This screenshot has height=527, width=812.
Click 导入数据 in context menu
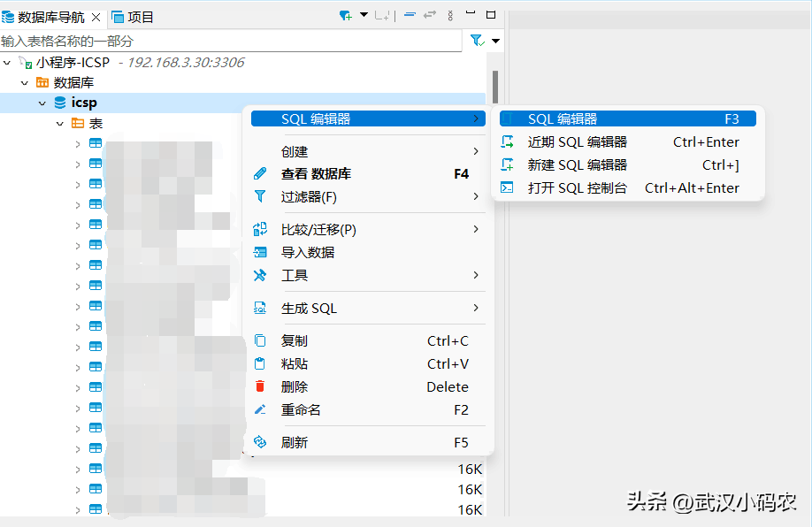tap(308, 252)
